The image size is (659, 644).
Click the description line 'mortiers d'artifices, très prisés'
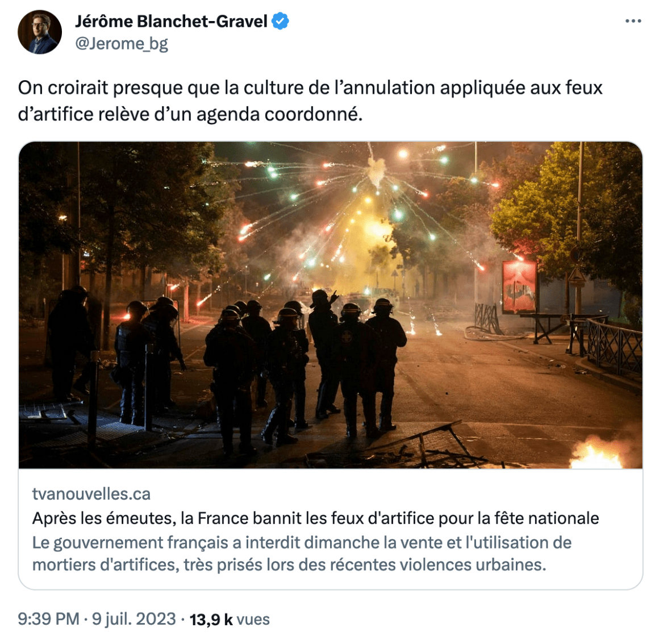tap(289, 564)
